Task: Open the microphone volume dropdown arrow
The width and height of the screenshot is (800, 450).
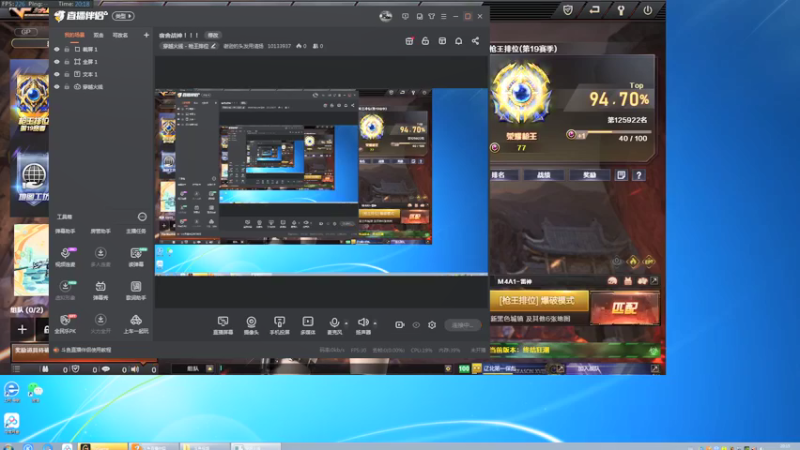Action: (346, 323)
